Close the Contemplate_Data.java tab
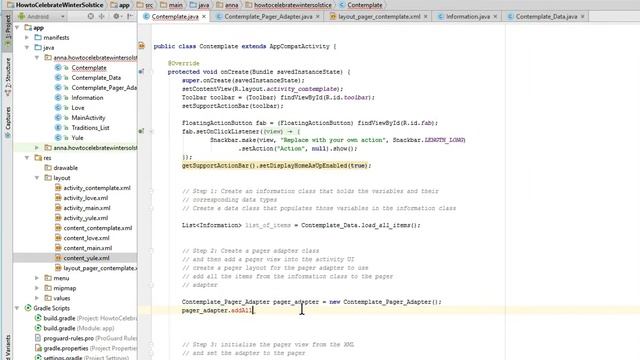 (582, 17)
